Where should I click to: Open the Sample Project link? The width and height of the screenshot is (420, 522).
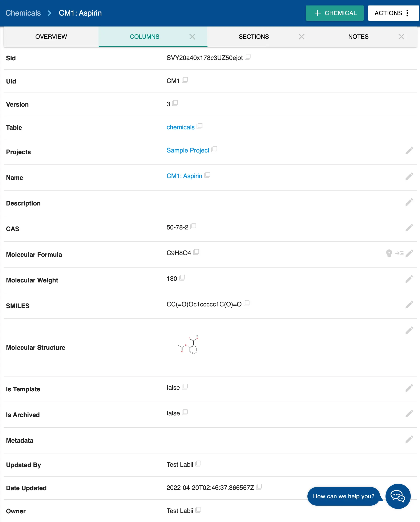click(x=188, y=150)
